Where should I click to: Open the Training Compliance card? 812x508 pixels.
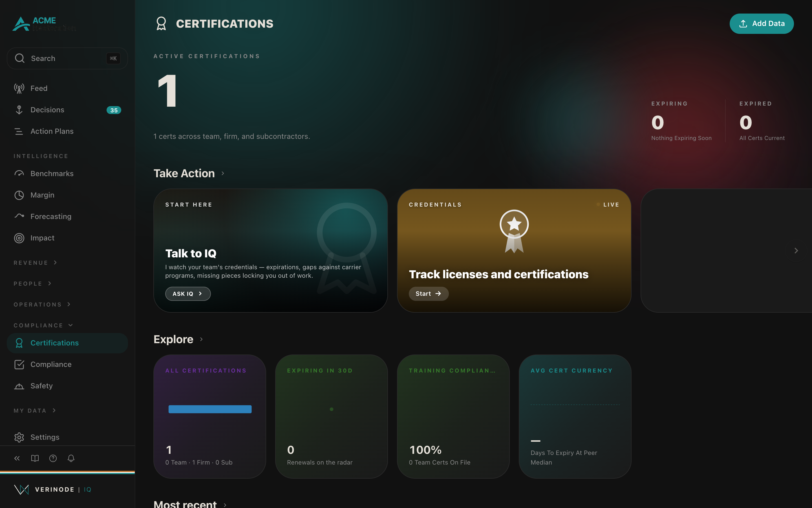click(x=453, y=417)
